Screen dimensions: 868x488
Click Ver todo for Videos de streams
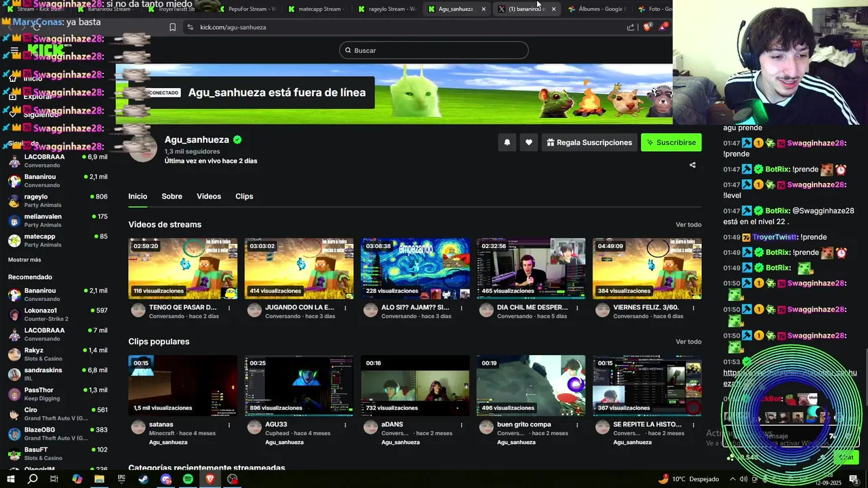[x=688, y=224]
